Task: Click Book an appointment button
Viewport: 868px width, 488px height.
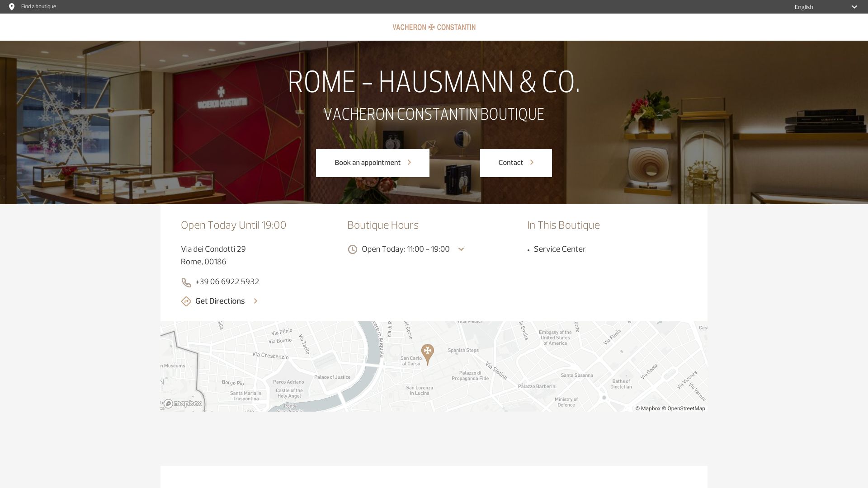Action: coord(373,163)
